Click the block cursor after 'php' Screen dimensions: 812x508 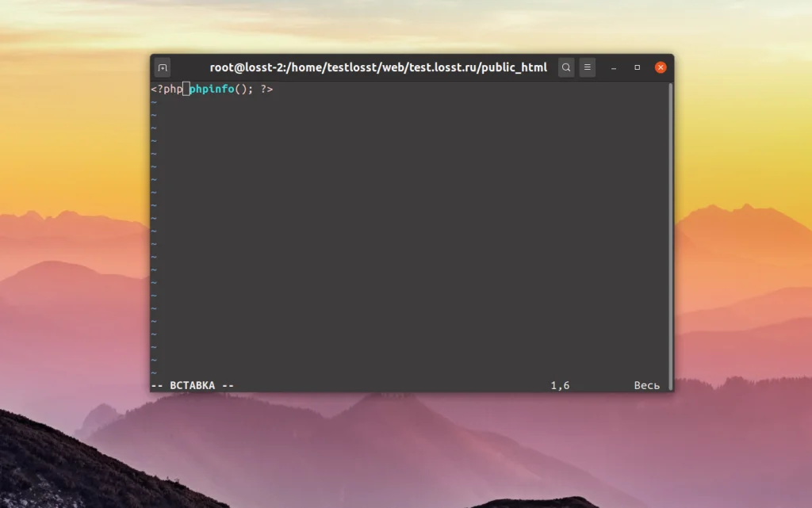[186, 89]
